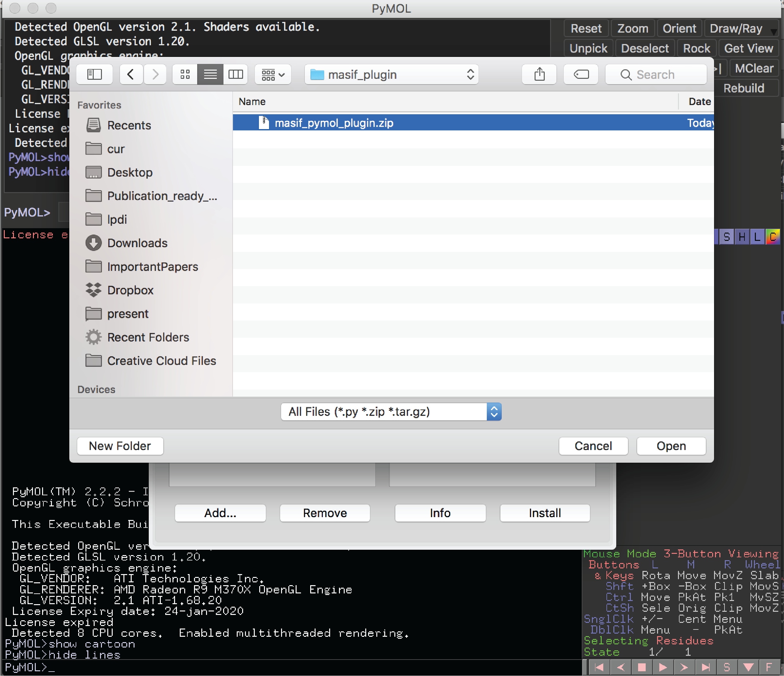Screen dimensions: 784x676
Task: Switch to list view mode
Action: click(x=210, y=74)
